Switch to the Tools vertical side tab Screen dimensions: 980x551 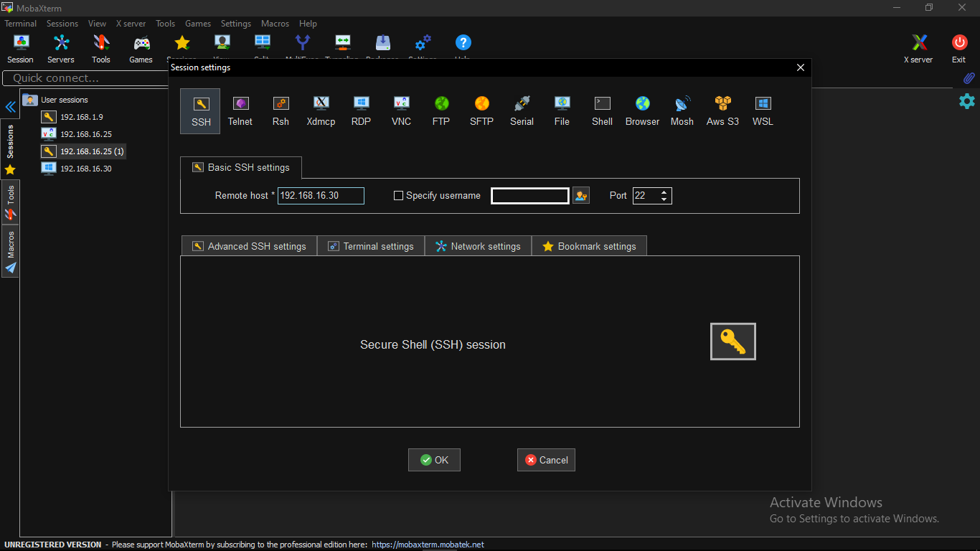[x=10, y=201]
